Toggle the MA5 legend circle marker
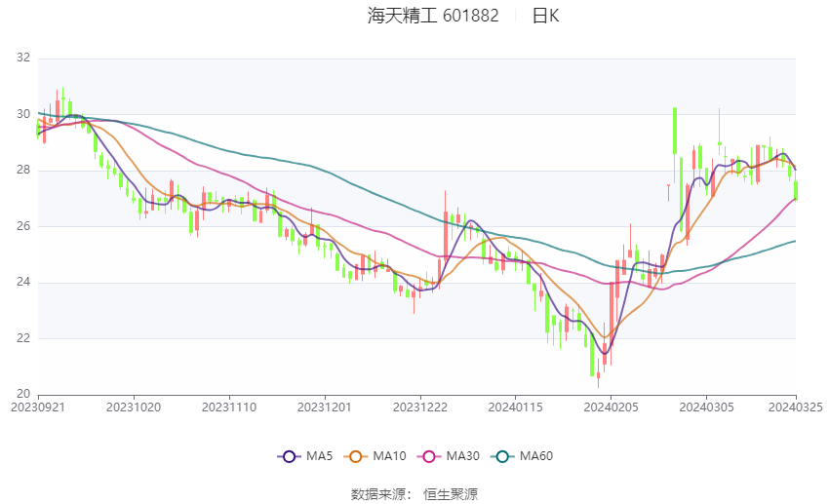This screenshot has width=829, height=504. click(x=287, y=456)
